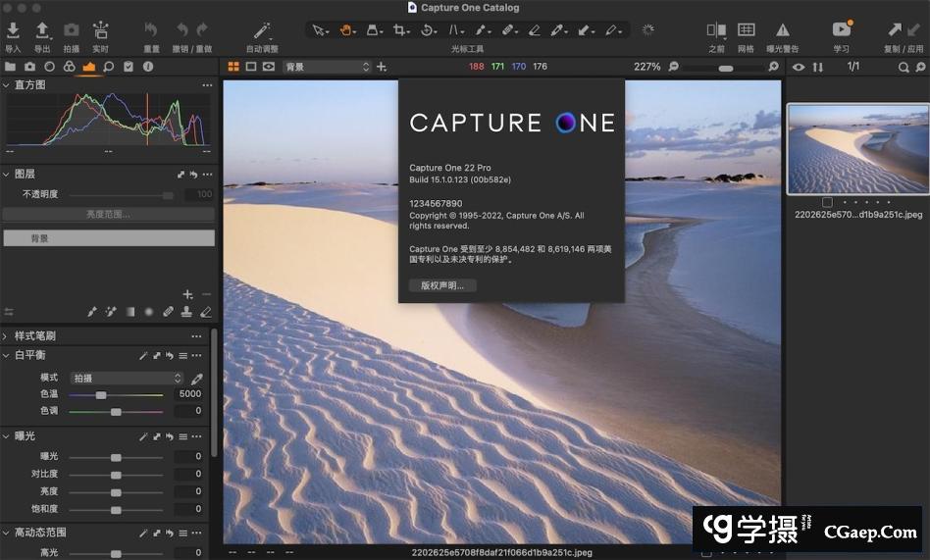Switch to the Library folder tool tab

tap(10, 67)
